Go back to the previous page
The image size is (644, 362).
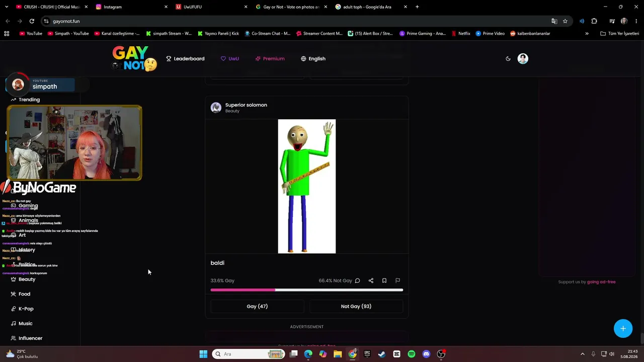click(8, 21)
